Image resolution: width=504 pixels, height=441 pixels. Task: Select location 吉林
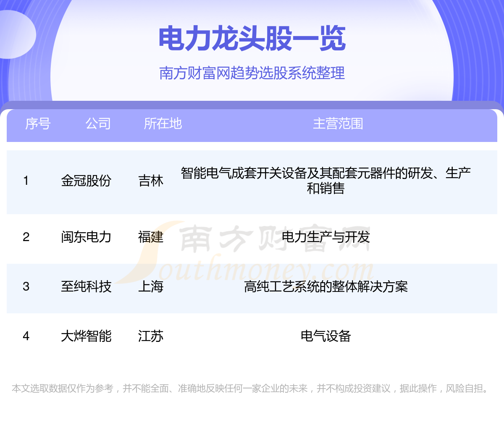(151, 181)
